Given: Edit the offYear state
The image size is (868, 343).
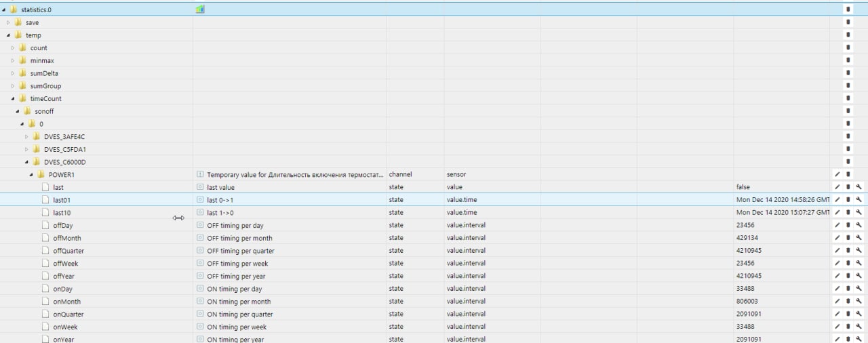Looking at the screenshot, I should pos(837,276).
